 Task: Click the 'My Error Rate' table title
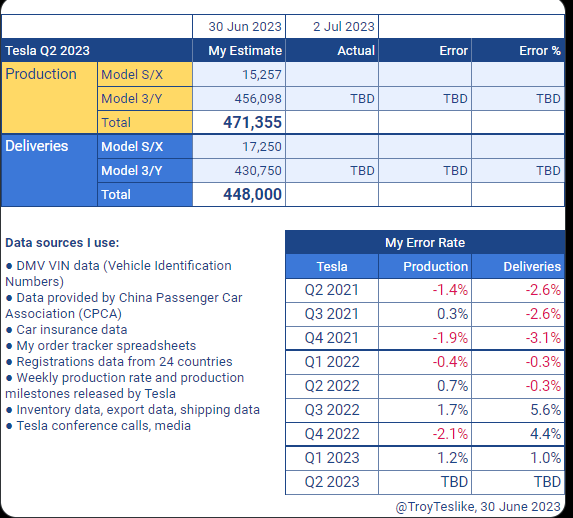point(425,243)
